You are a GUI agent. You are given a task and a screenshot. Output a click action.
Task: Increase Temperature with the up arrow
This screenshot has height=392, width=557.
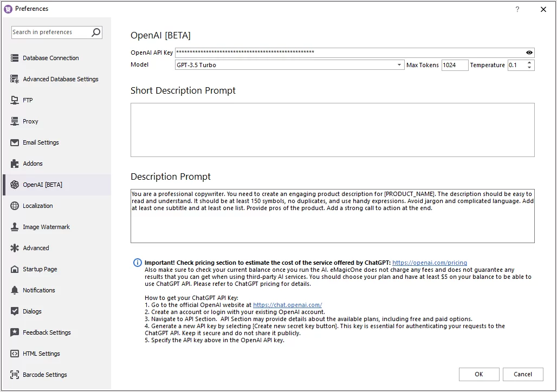[x=529, y=63]
